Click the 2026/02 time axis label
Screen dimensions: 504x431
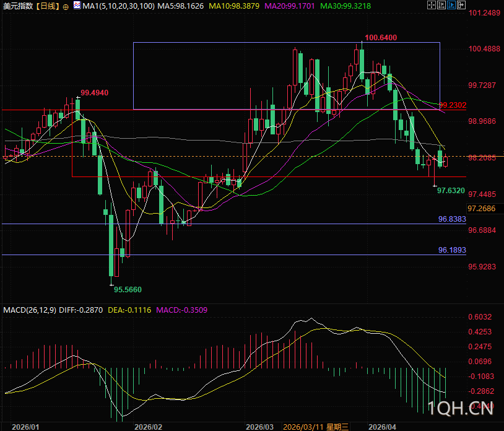click(148, 427)
